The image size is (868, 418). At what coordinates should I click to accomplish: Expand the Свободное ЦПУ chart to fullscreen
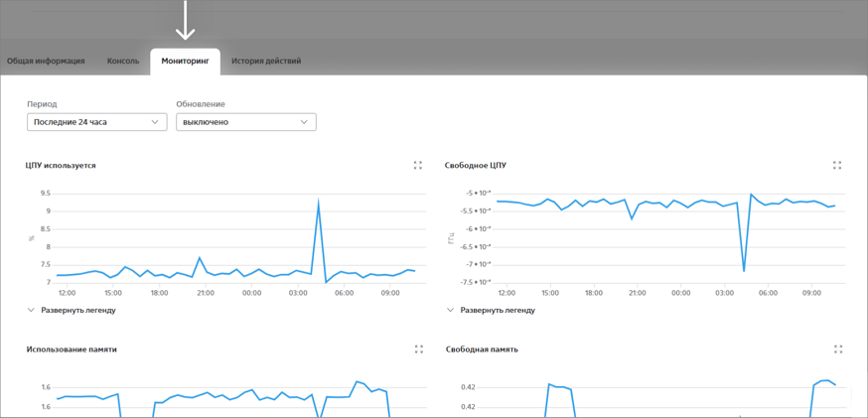pos(837,166)
